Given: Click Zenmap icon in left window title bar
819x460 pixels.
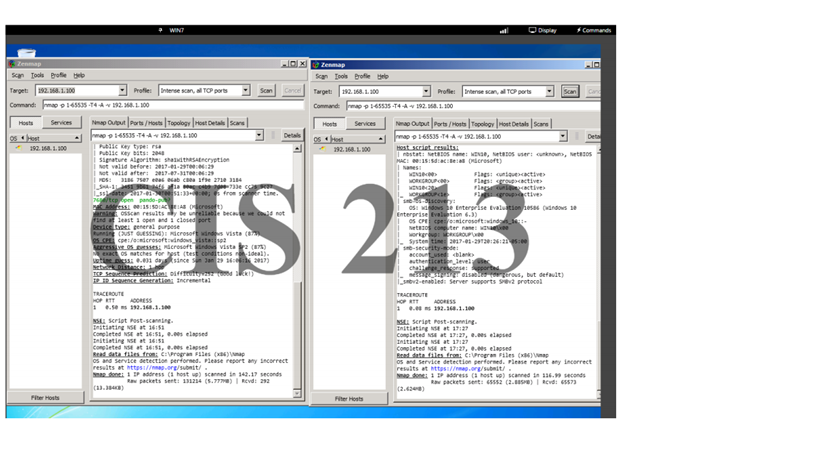Looking at the screenshot, I should coord(12,64).
